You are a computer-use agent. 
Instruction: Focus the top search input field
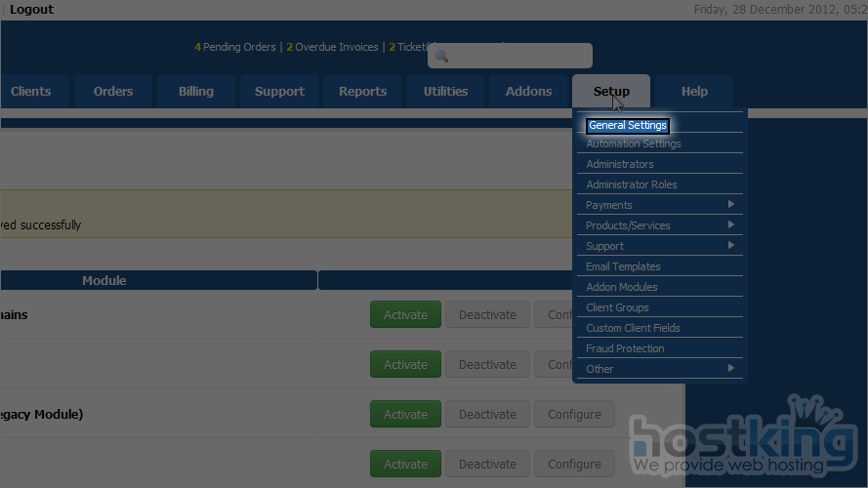pos(519,57)
